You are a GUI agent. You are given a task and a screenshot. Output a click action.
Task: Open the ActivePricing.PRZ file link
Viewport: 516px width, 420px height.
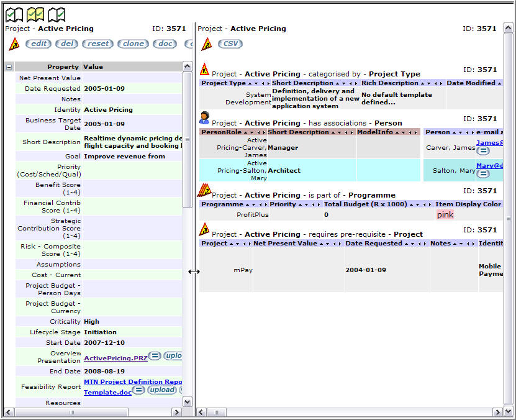(115, 358)
